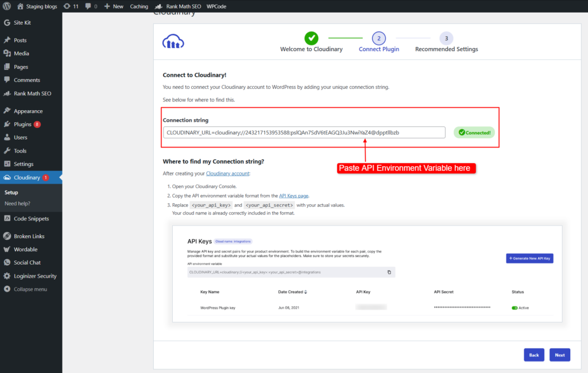This screenshot has width=588, height=373.
Task: Click the Collapse menu arrow icon
Action: click(7, 289)
